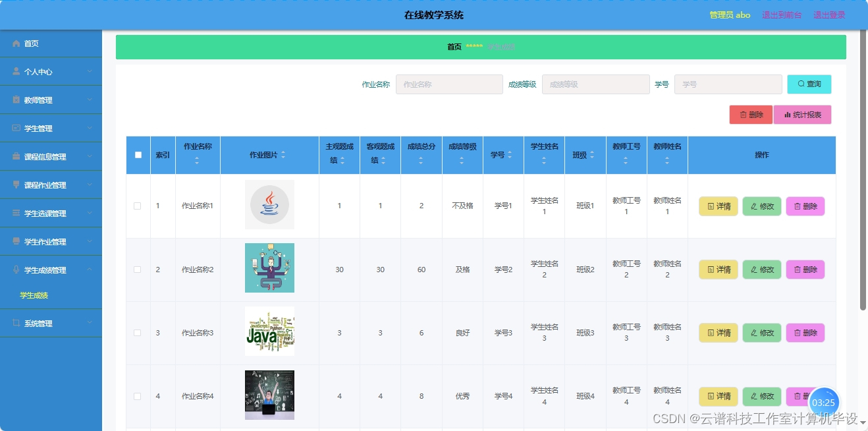The image size is (868, 431).
Task: Click the trash icon on top 删除 button
Action: pos(742,114)
